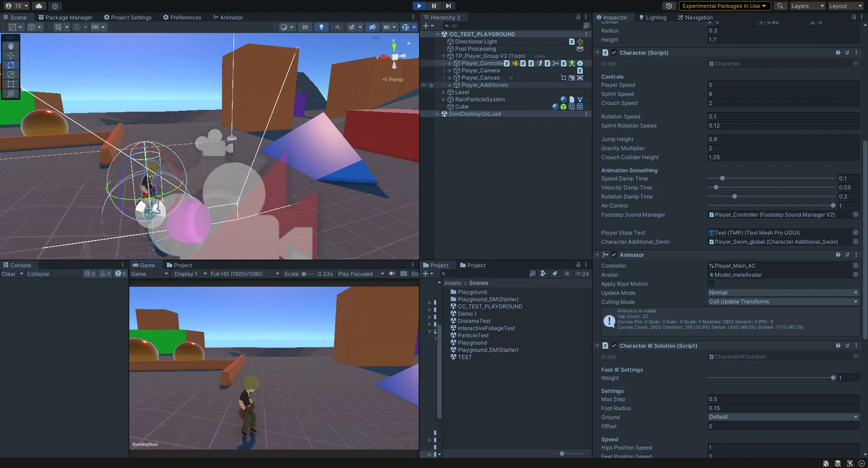
Task: Open the Culling Mode dropdown
Action: tap(783, 302)
